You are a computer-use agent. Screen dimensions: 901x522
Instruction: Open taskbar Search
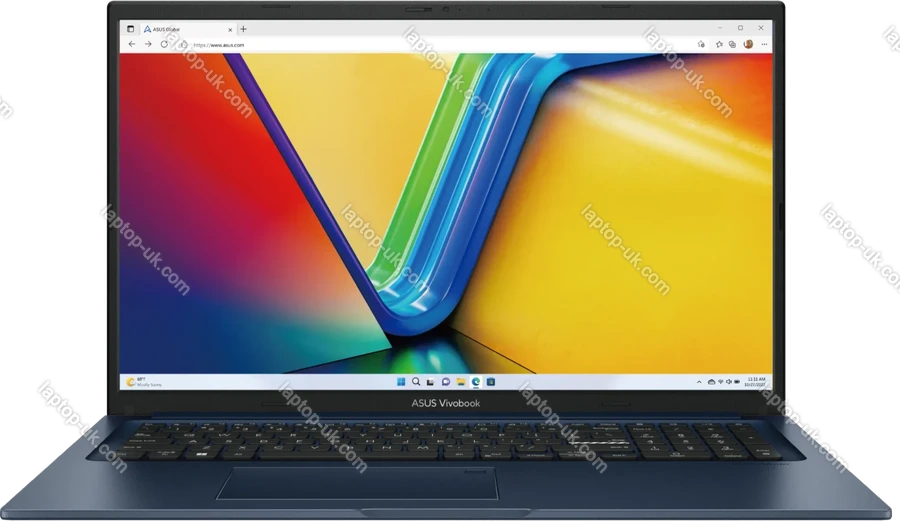[416, 382]
